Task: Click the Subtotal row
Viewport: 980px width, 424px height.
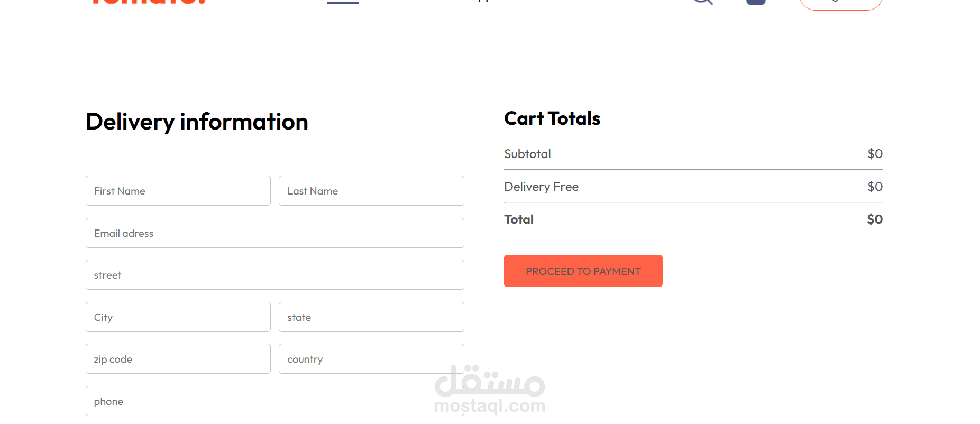Action: (x=693, y=154)
